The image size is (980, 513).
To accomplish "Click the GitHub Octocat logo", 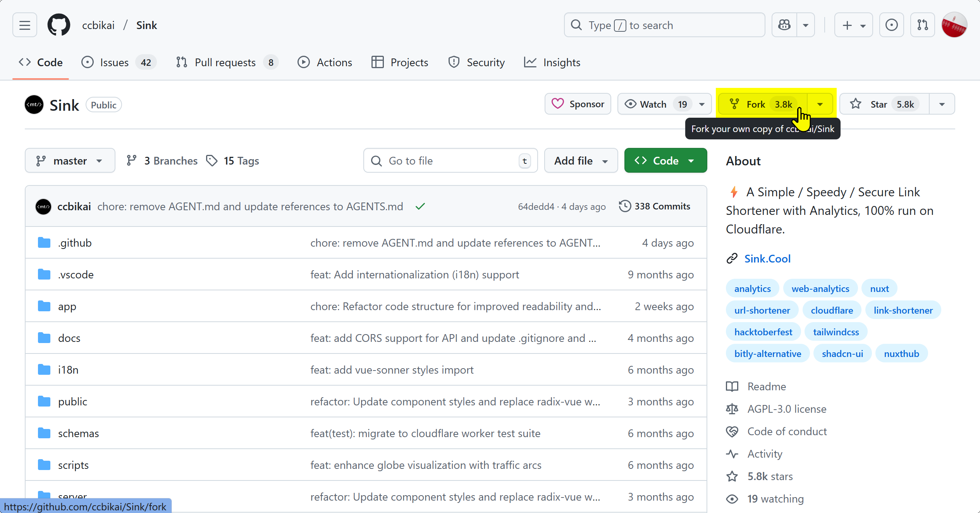I will pos(58,25).
